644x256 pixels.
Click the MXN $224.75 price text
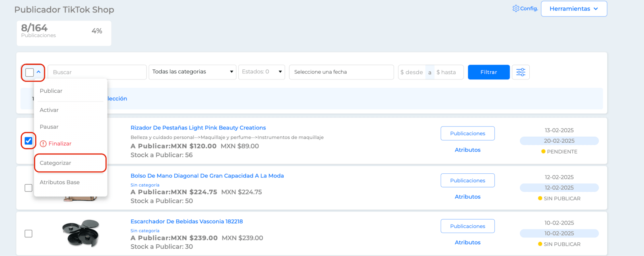(242, 192)
